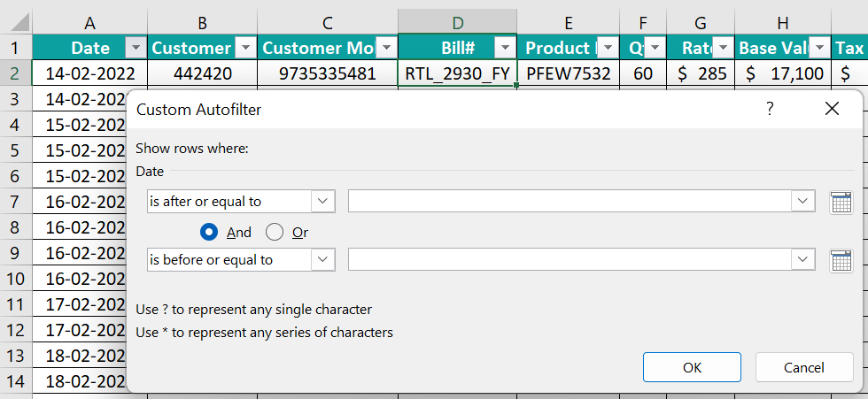Open the Date column filter dropdown
Viewport: 868px width, 399px height.
pos(136,48)
